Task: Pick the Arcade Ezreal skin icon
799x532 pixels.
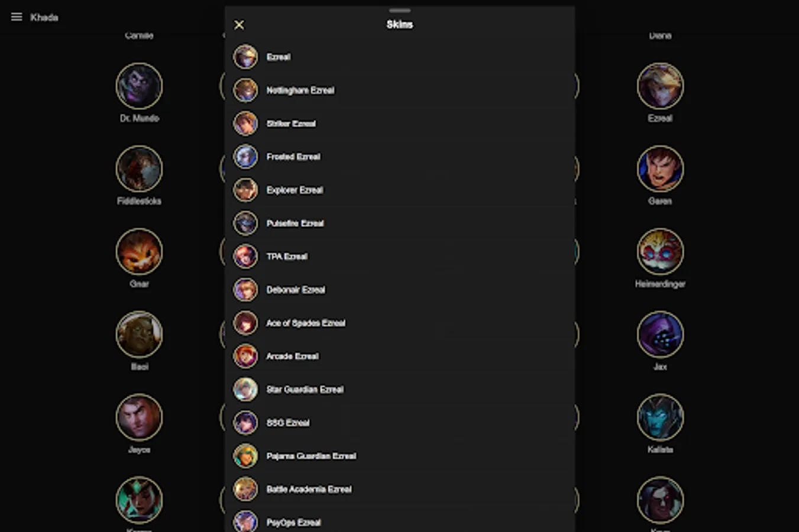Action: point(245,356)
